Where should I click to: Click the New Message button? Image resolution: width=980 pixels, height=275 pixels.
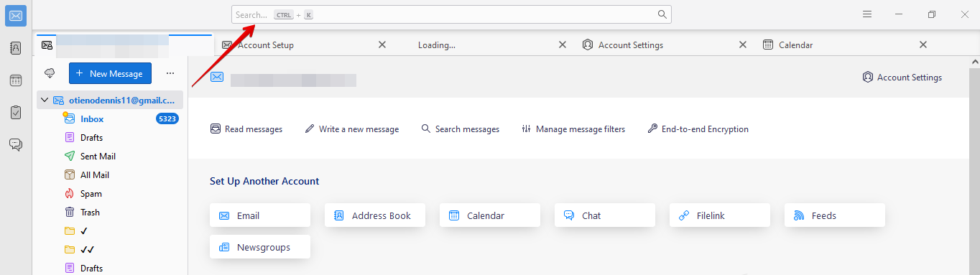[x=110, y=73]
